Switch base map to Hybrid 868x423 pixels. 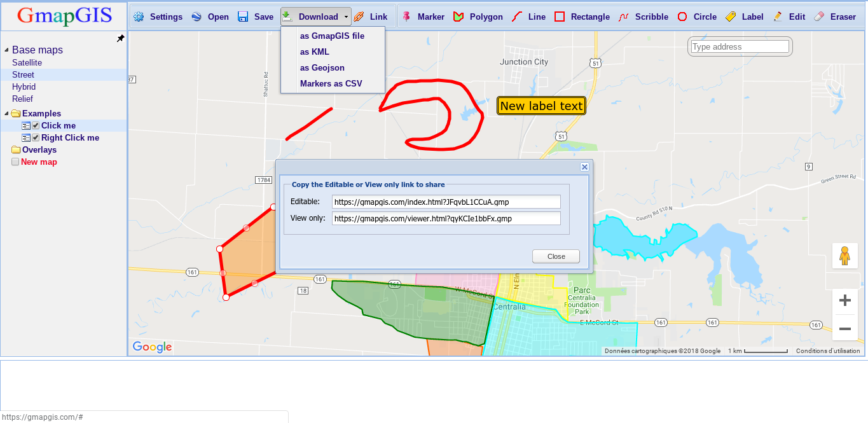(24, 87)
